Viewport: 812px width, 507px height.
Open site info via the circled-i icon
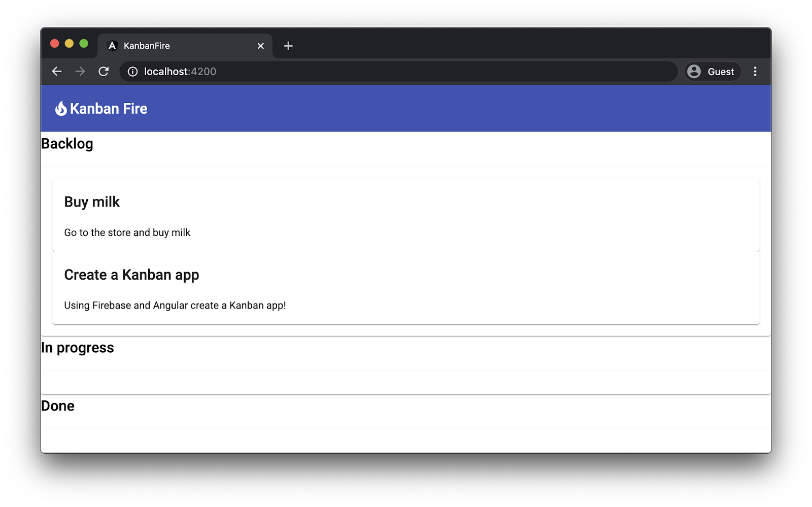pos(132,72)
